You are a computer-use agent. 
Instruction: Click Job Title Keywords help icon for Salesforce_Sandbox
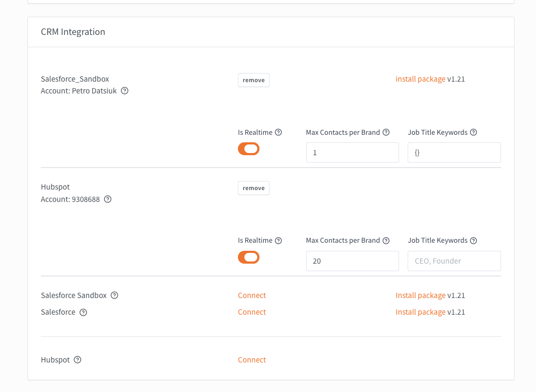pos(473,132)
